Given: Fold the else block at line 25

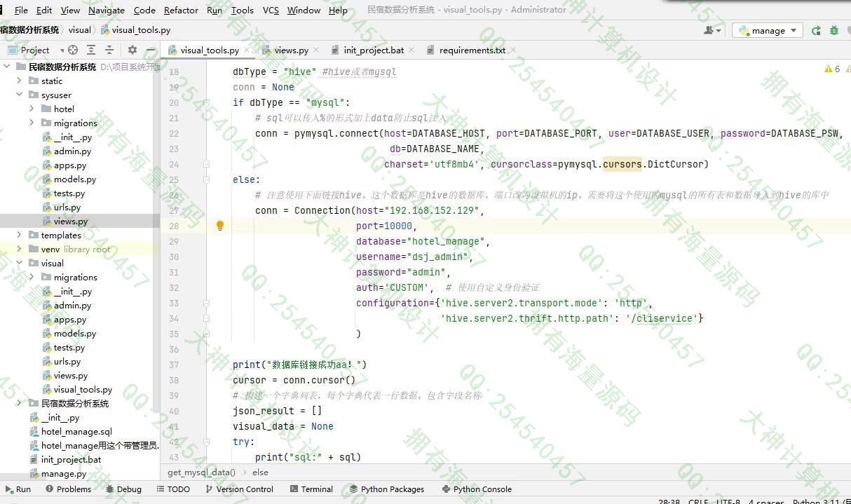Looking at the screenshot, I should (206, 179).
